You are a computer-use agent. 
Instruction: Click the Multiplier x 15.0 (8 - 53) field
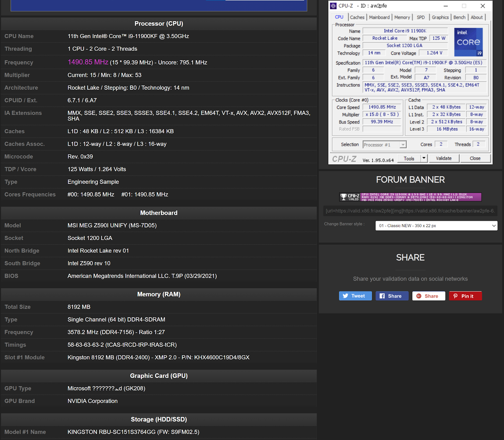(x=382, y=114)
